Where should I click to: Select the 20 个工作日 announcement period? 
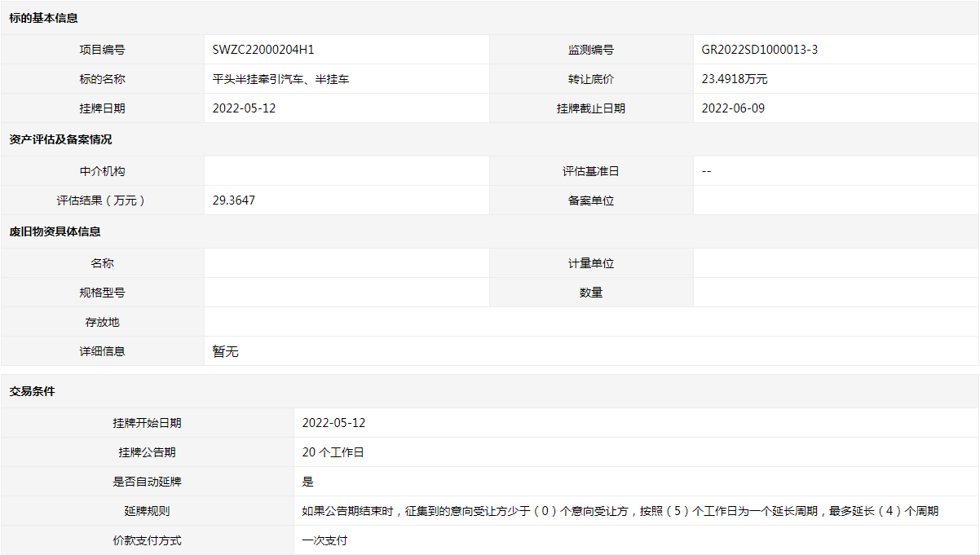[x=333, y=452]
